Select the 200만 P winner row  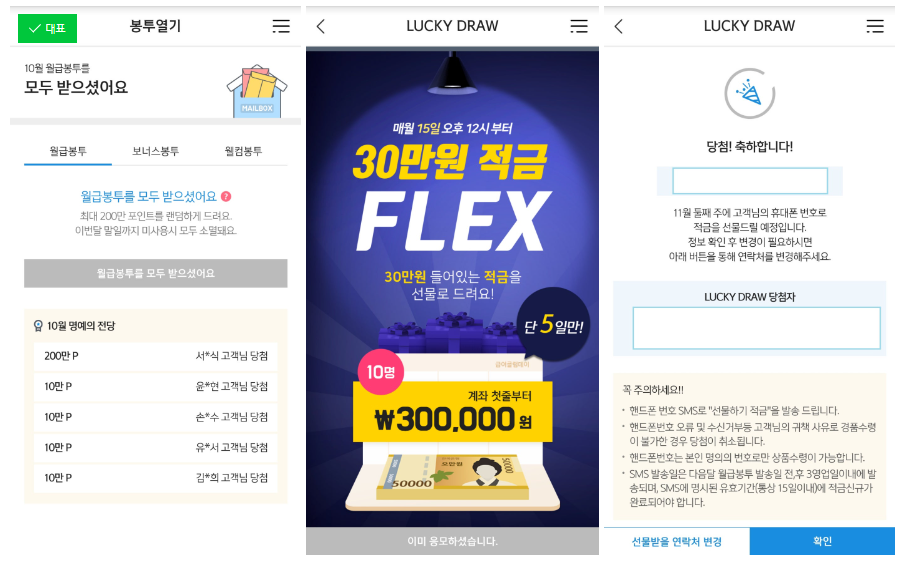(x=155, y=356)
